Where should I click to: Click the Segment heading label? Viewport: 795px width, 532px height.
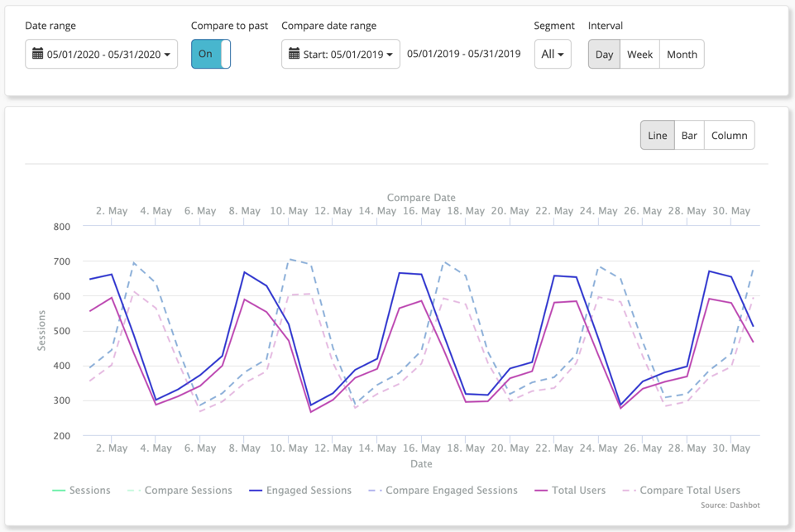(554, 26)
